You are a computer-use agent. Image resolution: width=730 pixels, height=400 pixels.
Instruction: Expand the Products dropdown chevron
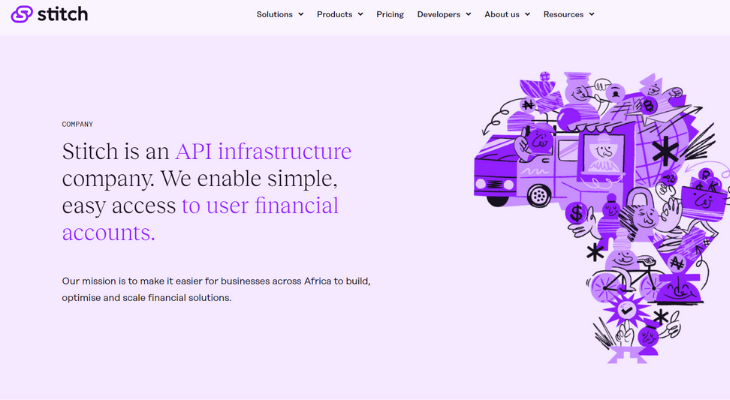[360, 14]
